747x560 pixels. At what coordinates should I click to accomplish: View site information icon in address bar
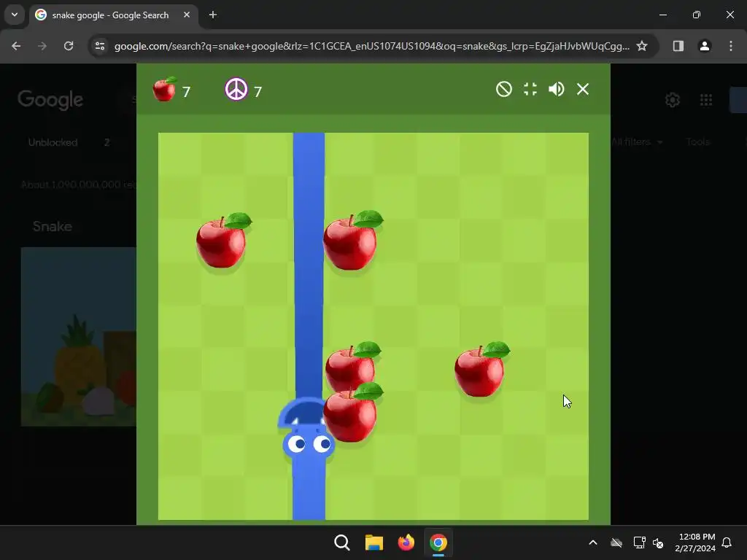click(x=100, y=46)
